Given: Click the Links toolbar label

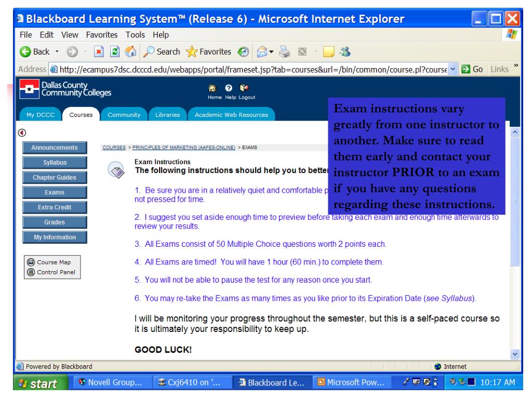Looking at the screenshot, I should pyautogui.click(x=499, y=69).
